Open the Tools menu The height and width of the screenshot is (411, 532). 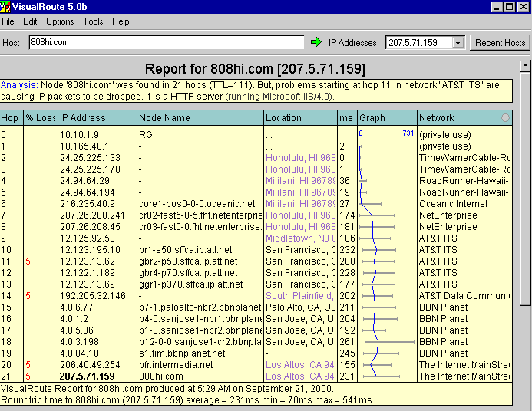pyautogui.click(x=93, y=21)
